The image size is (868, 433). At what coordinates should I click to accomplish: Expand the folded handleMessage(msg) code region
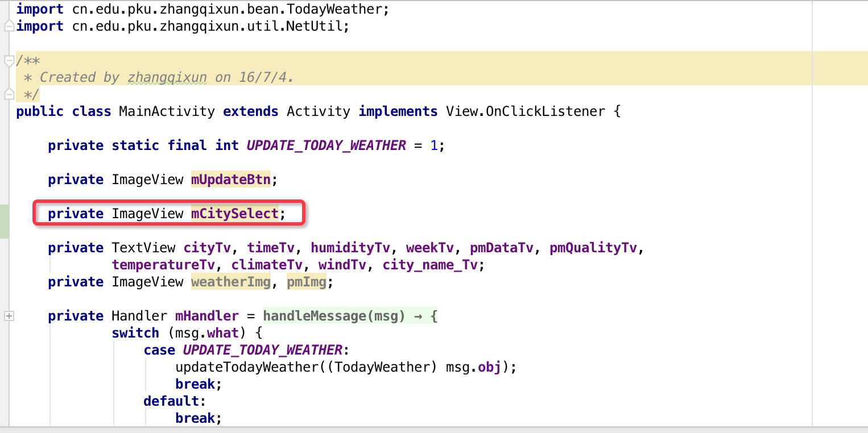click(350, 316)
